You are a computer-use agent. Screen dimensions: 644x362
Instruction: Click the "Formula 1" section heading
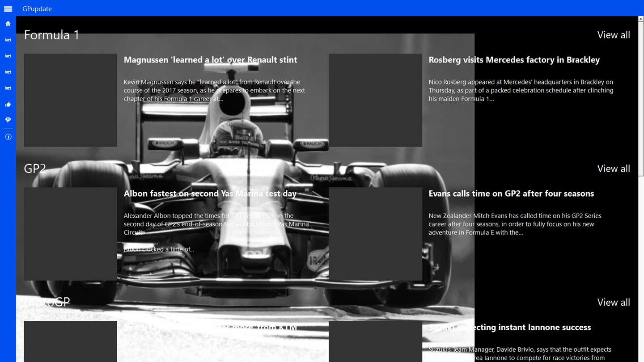point(51,35)
